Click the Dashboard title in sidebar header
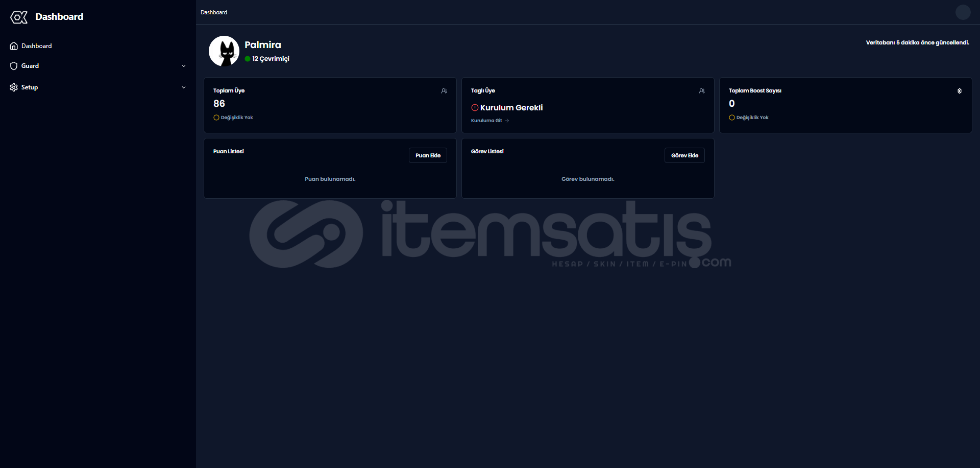Screen dimensions: 980x468 pos(59,17)
